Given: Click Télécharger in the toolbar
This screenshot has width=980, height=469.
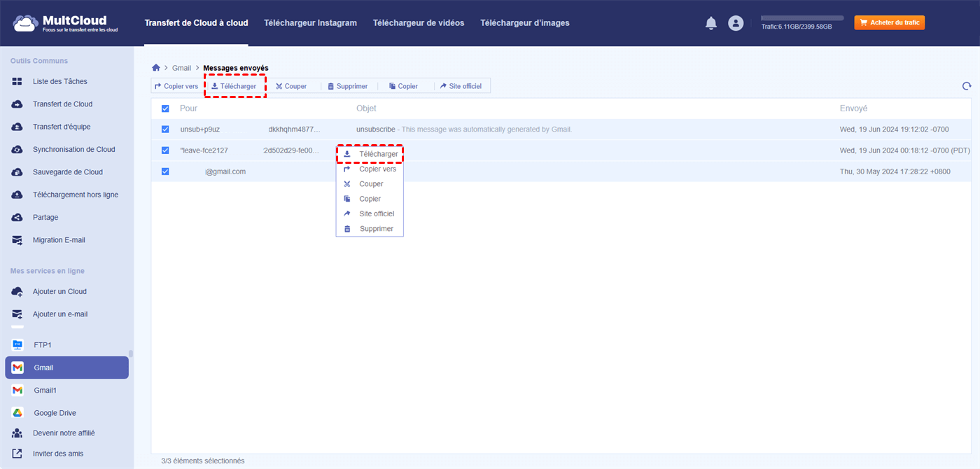Looking at the screenshot, I should 234,86.
